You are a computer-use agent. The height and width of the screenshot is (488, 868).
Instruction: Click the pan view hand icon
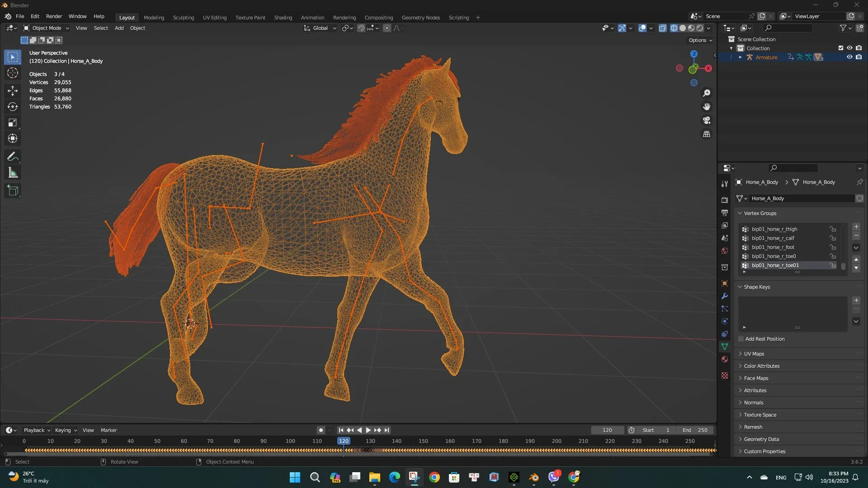[x=707, y=107]
